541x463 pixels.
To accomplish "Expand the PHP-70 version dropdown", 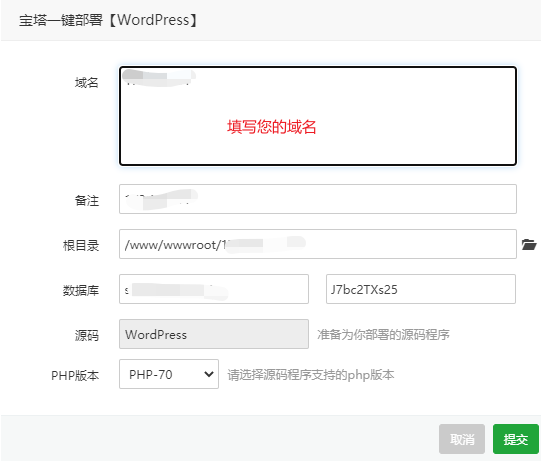I will click(169, 374).
